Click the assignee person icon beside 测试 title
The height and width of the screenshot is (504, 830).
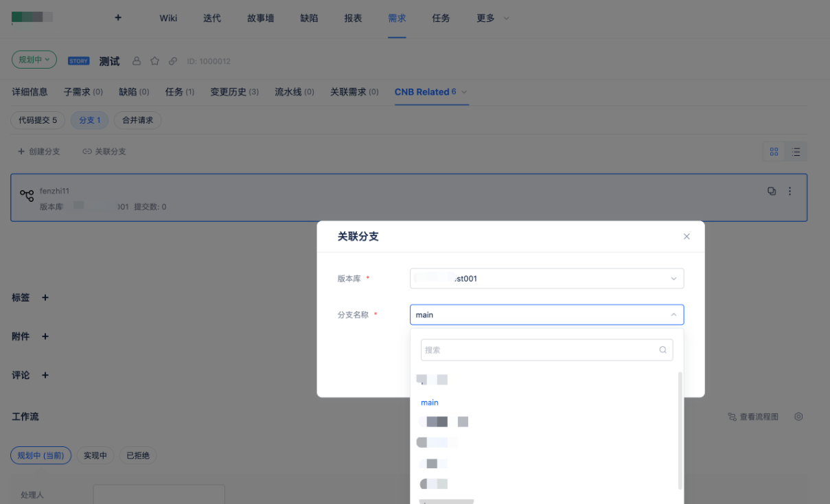click(137, 60)
